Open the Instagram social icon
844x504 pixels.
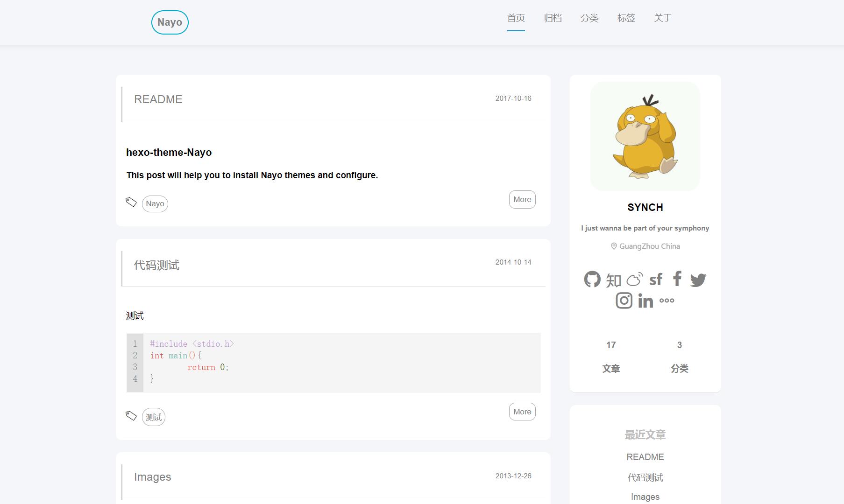(x=624, y=301)
